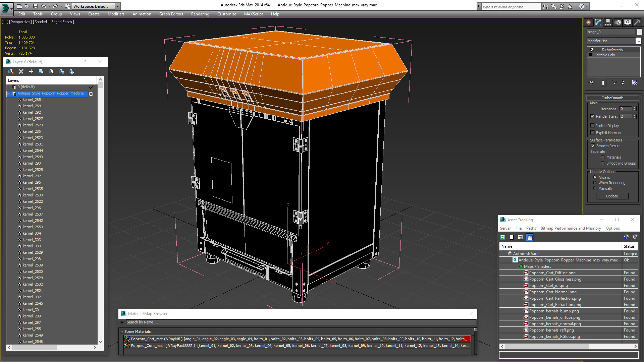Click Highlight Selected Objects' Layers icon
The height and width of the screenshot is (362, 644).
click(51, 71)
